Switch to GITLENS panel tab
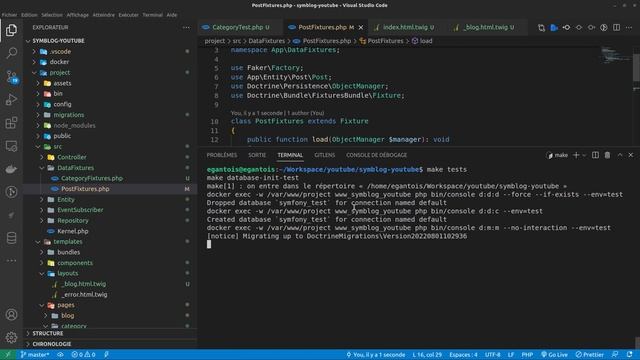This screenshot has width=640, height=360. 324,155
